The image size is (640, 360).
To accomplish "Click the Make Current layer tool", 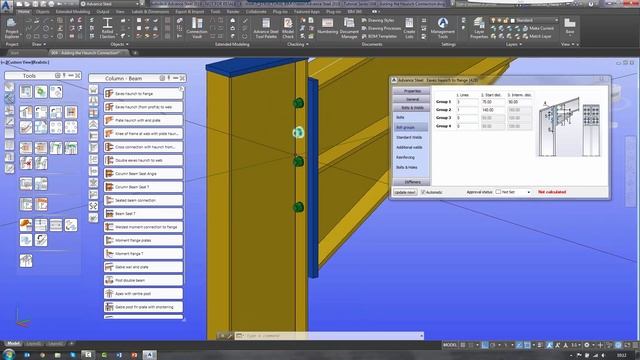I will [538, 28].
